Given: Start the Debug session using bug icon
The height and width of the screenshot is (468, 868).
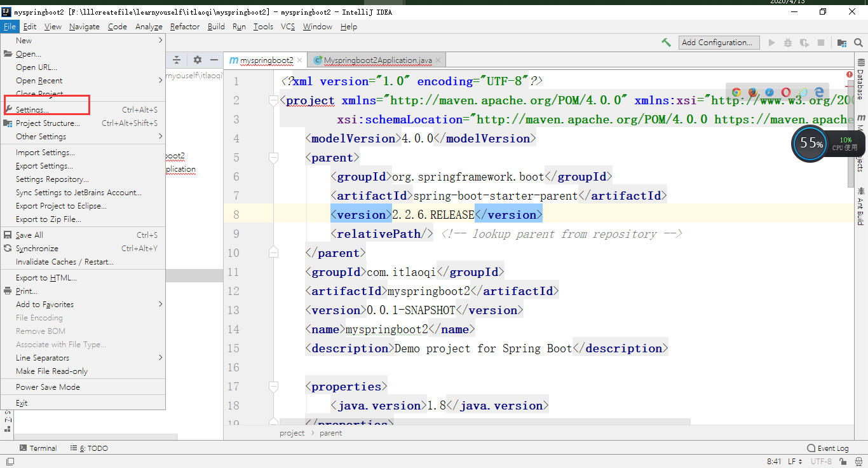Looking at the screenshot, I should [x=787, y=42].
